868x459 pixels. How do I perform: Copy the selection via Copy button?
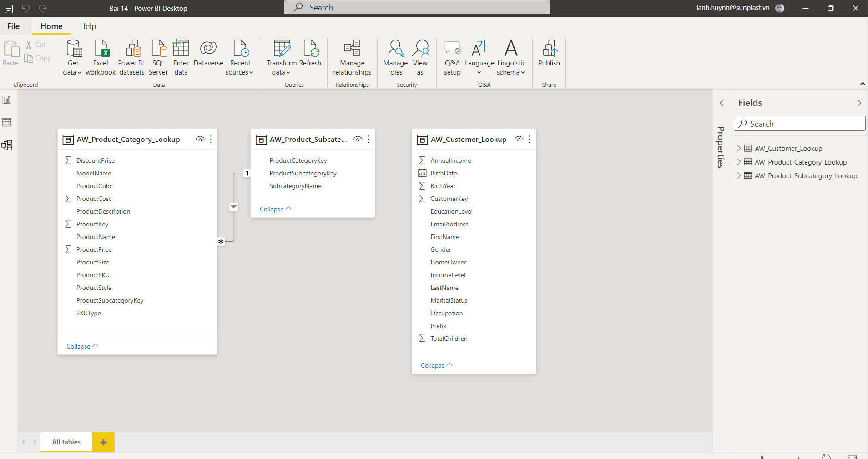point(38,58)
